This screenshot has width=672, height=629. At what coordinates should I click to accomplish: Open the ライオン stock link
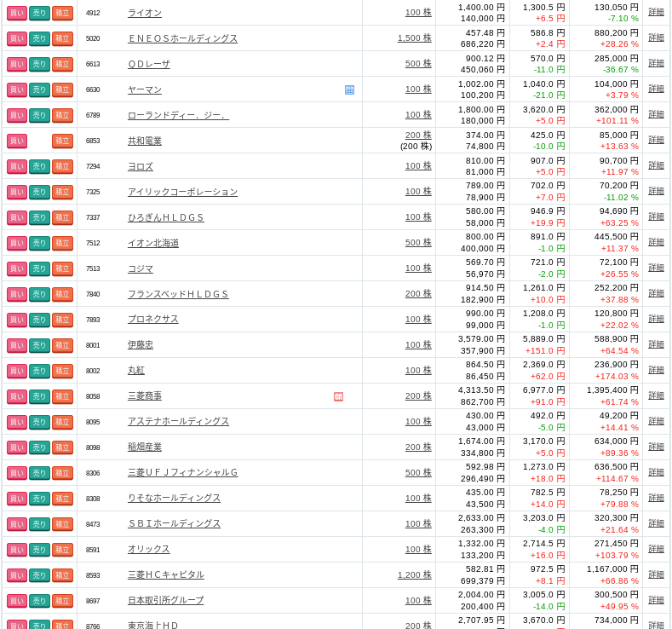(x=145, y=13)
